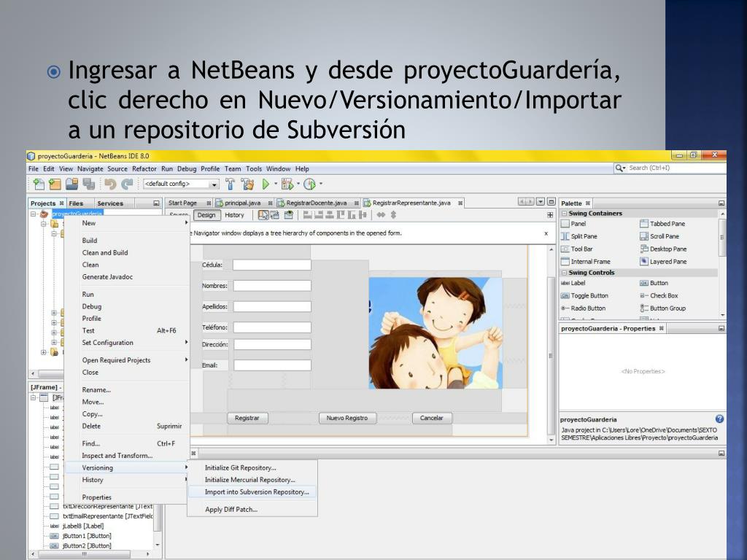Select the Layered Pane palette component
Screen dimensions: 747x560
pos(663,262)
